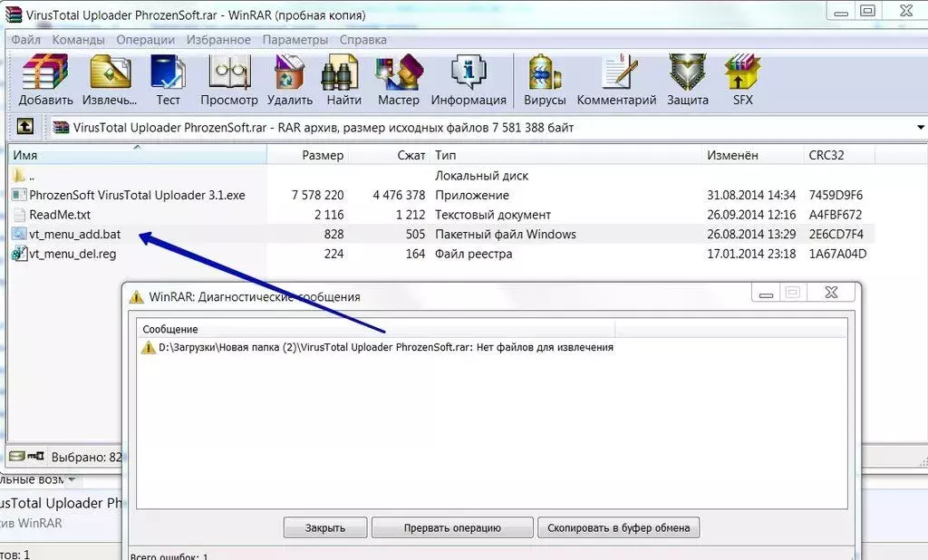
Task: Open the Операции menu
Action: tap(145, 40)
